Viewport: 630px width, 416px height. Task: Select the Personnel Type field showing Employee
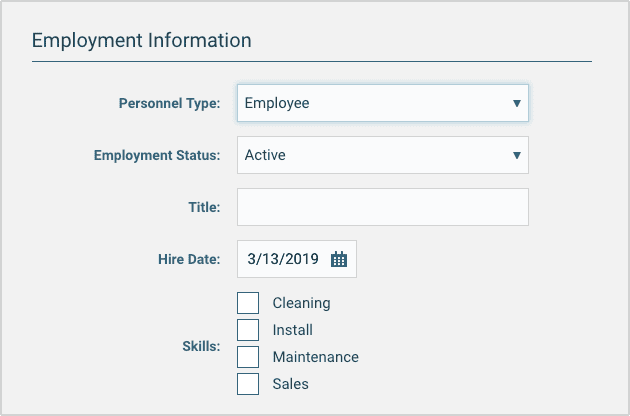(x=370, y=103)
